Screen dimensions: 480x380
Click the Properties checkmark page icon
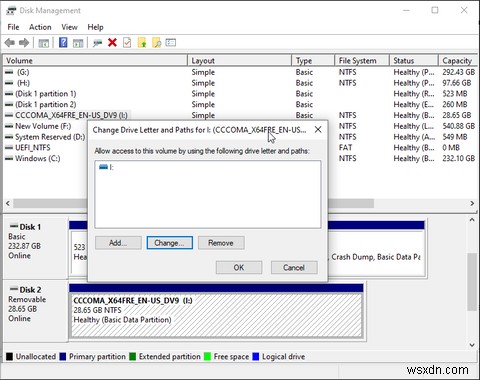[x=127, y=43]
